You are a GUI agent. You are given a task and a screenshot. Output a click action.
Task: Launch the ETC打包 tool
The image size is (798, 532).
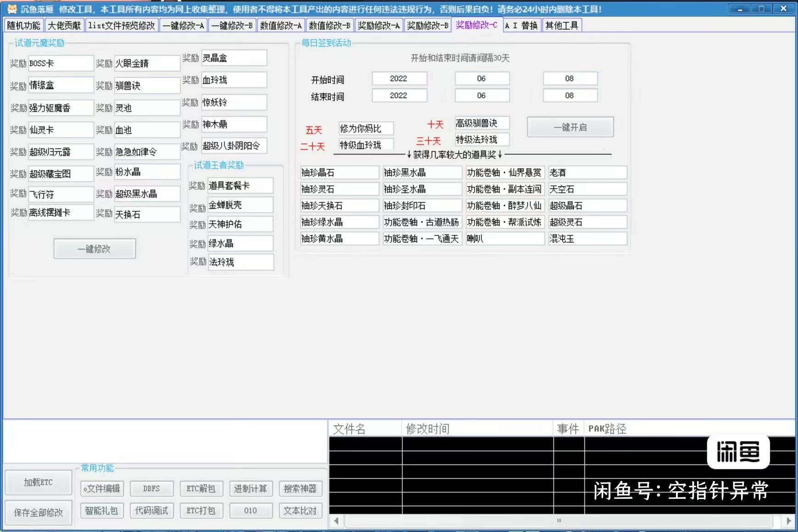201,510
